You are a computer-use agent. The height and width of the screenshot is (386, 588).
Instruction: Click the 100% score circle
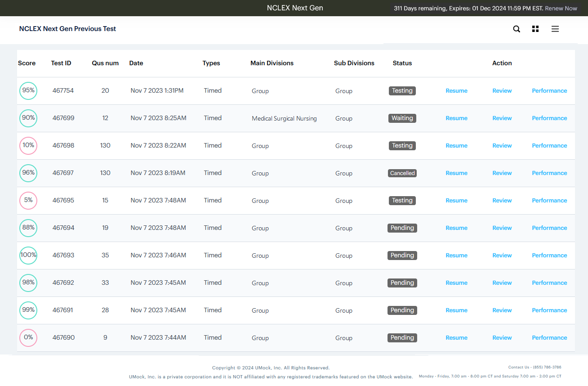click(x=28, y=255)
